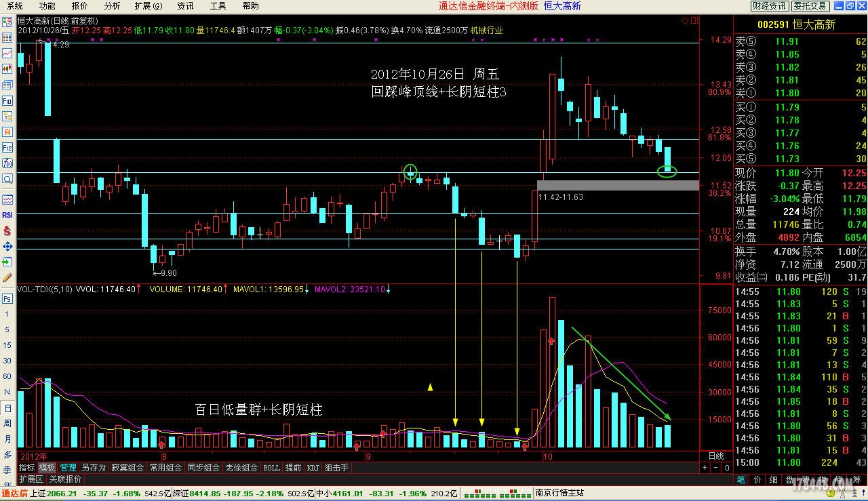Open the line chart icon in left toolbar

click(x=7, y=53)
